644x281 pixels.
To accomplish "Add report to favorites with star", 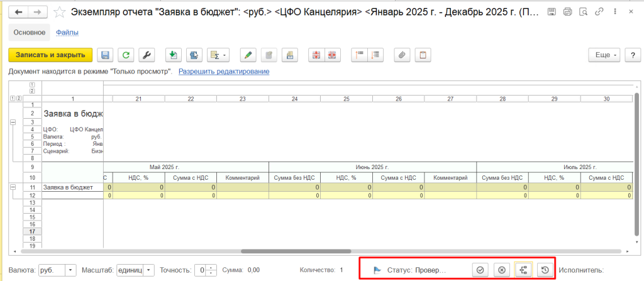I will coord(59,12).
